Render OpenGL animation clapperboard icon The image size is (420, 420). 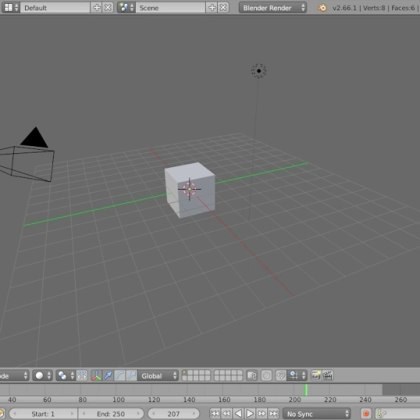click(328, 376)
